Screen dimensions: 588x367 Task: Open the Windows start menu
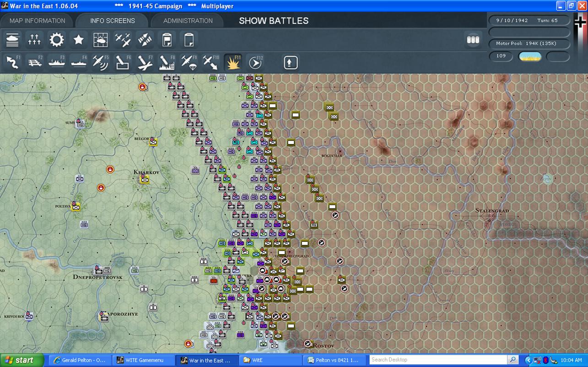click(22, 360)
